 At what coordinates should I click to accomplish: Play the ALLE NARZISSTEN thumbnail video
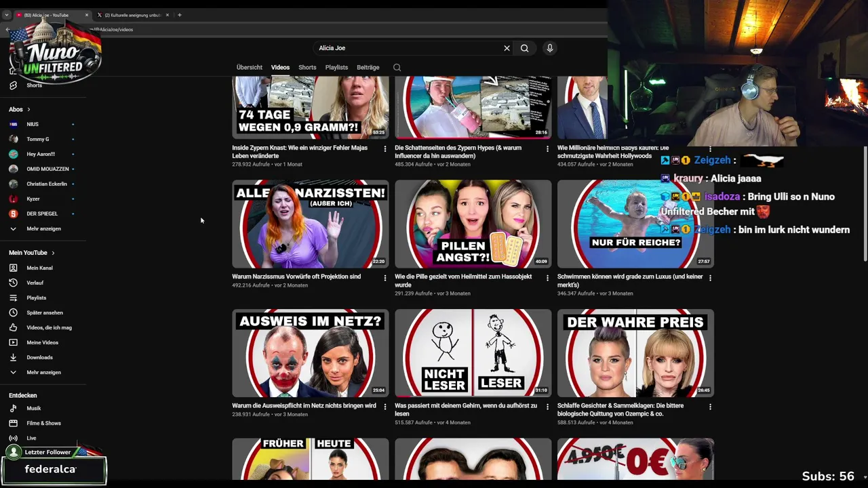311,224
